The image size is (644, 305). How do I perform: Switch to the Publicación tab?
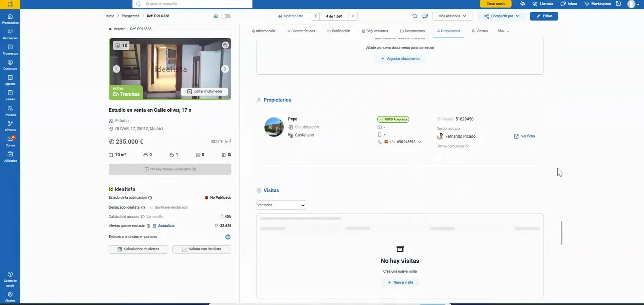[338, 31]
